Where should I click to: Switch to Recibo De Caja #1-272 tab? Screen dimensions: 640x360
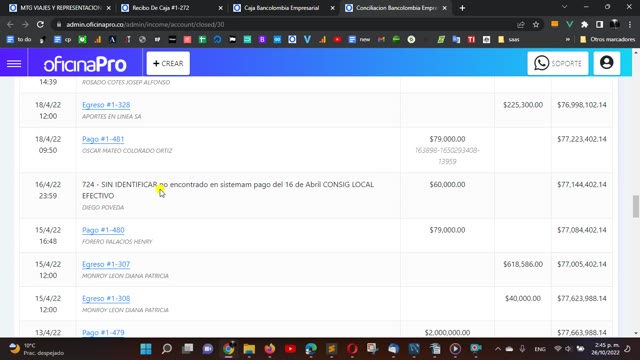point(172,8)
